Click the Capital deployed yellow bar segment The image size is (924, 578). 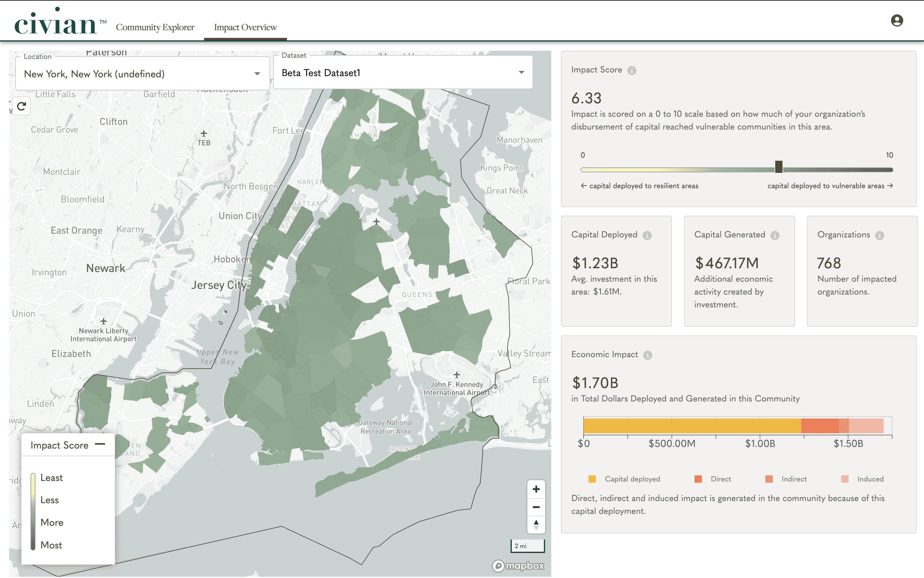pyautogui.click(x=692, y=426)
